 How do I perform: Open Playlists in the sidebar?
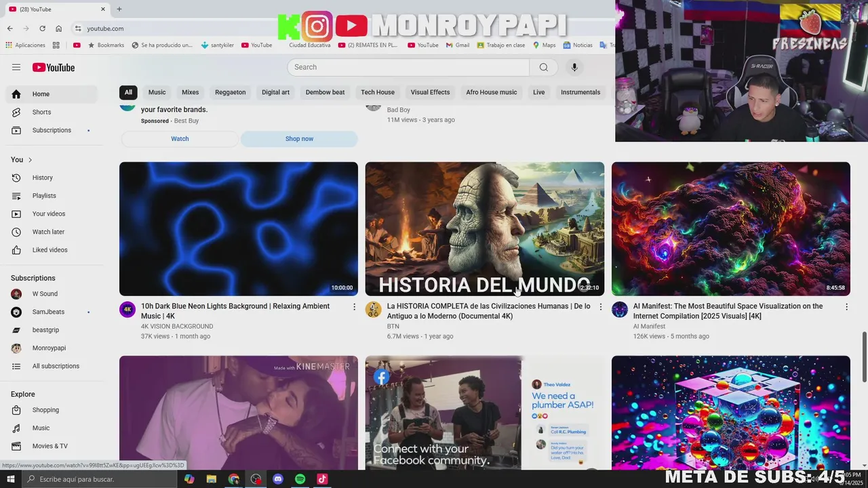tap(52, 196)
